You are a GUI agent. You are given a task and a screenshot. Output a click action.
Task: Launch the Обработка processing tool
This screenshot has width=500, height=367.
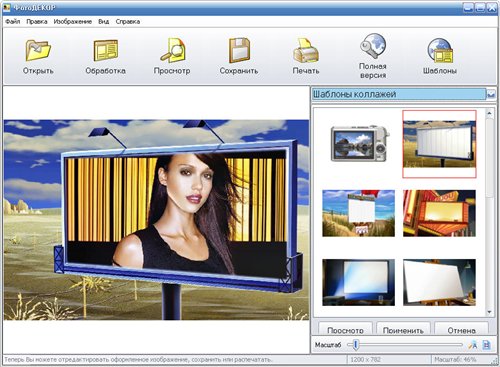coord(105,56)
